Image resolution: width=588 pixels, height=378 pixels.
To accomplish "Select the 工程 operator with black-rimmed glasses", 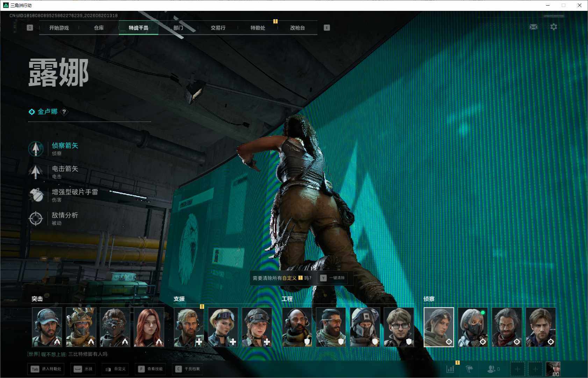I will coord(399,327).
